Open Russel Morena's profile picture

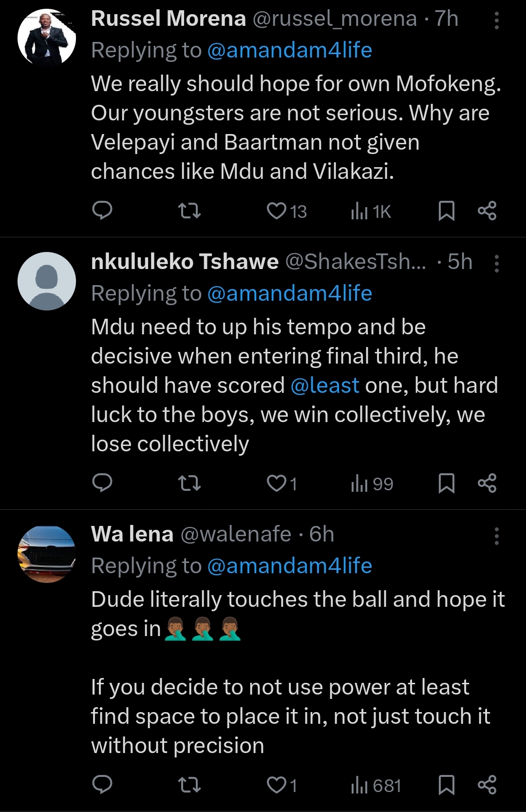(47, 38)
